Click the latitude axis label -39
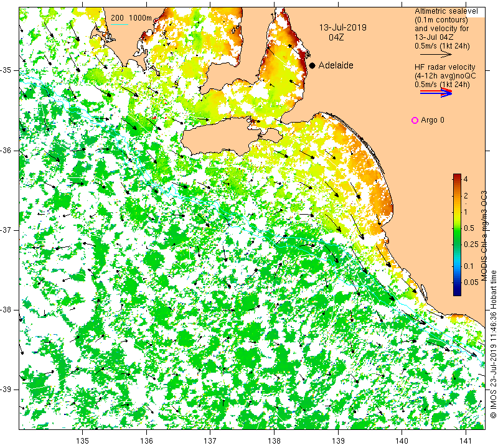This screenshot has height=448, width=498. click(x=6, y=390)
